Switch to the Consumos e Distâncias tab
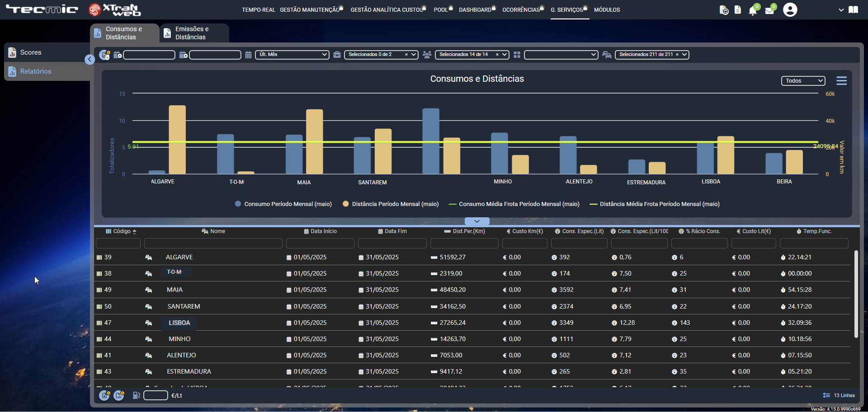868x412 pixels. pos(125,33)
